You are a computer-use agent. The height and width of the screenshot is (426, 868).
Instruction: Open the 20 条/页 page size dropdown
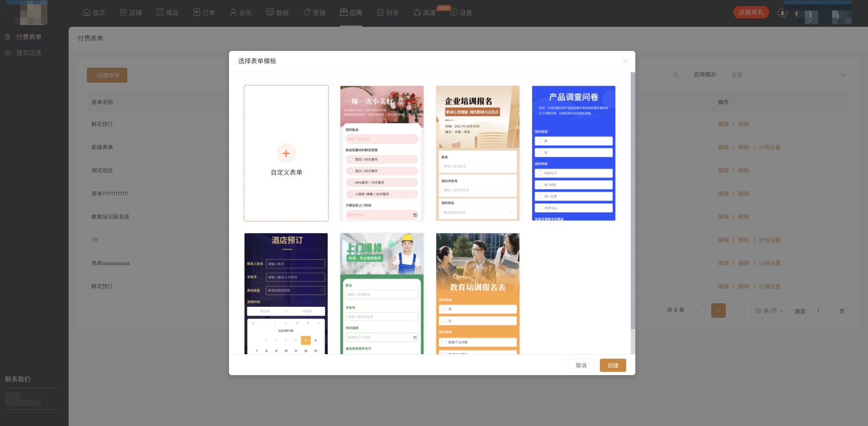pos(769,311)
